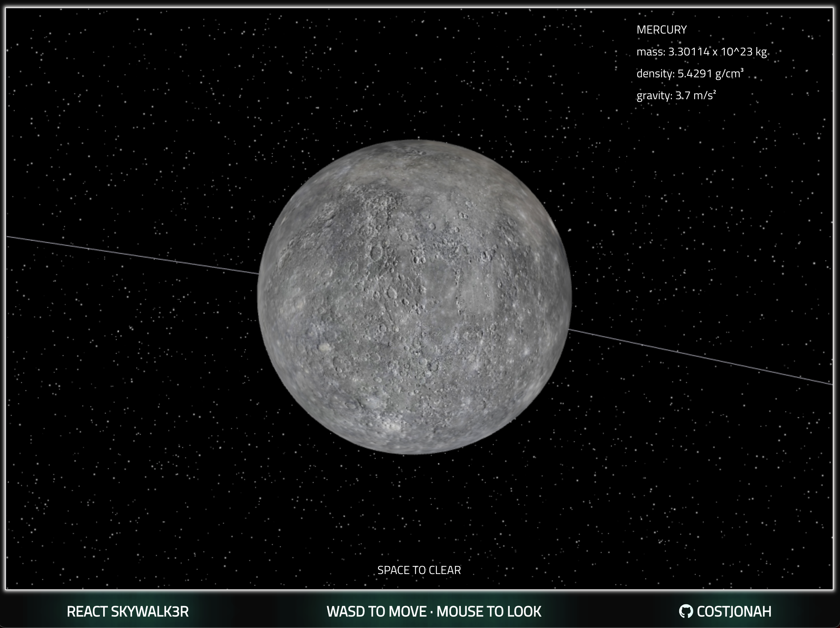840x628 pixels.
Task: Click where right orbit line meets Mercury
Action: pos(569,330)
